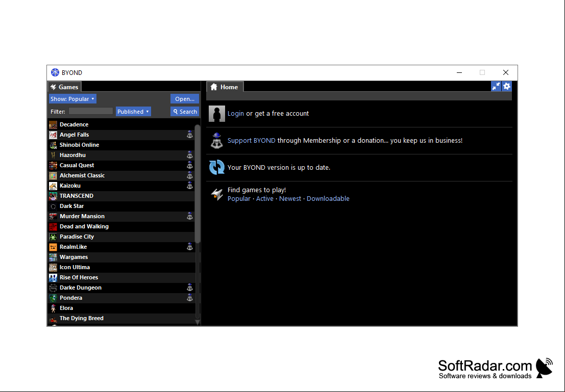Screen dimensions: 565x392
Task: Open the Active games link
Action: 264,199
